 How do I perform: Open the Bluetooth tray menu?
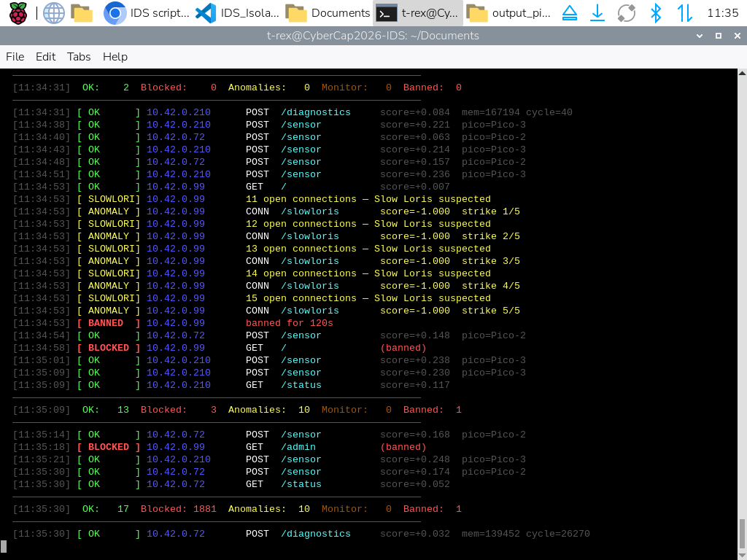[x=656, y=13]
